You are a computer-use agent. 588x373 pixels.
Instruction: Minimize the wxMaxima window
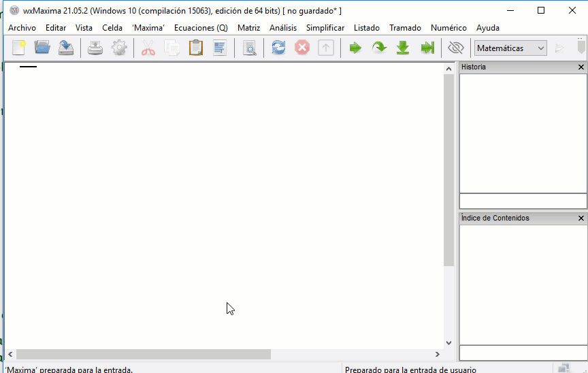[x=510, y=10]
